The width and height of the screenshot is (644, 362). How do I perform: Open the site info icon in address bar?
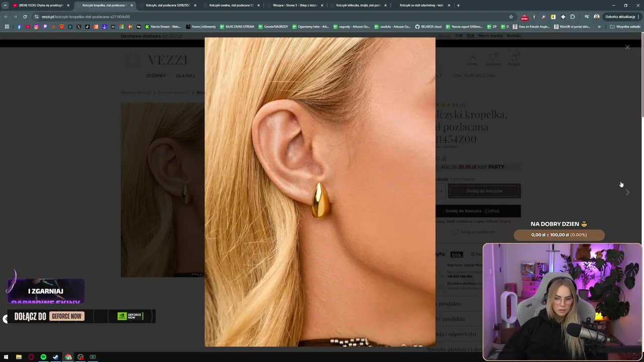tap(36, 17)
